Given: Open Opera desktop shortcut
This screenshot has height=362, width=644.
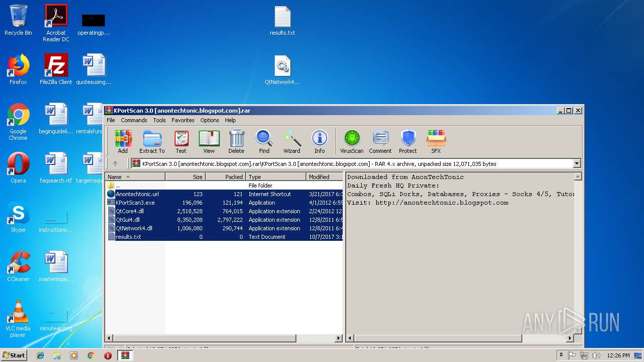Looking at the screenshot, I should pyautogui.click(x=18, y=167).
